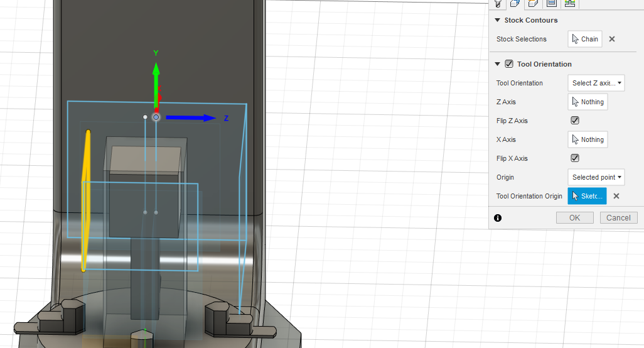The width and height of the screenshot is (644, 348).
Task: Open the Origin dropdown set to Selected point
Action: pos(596,177)
